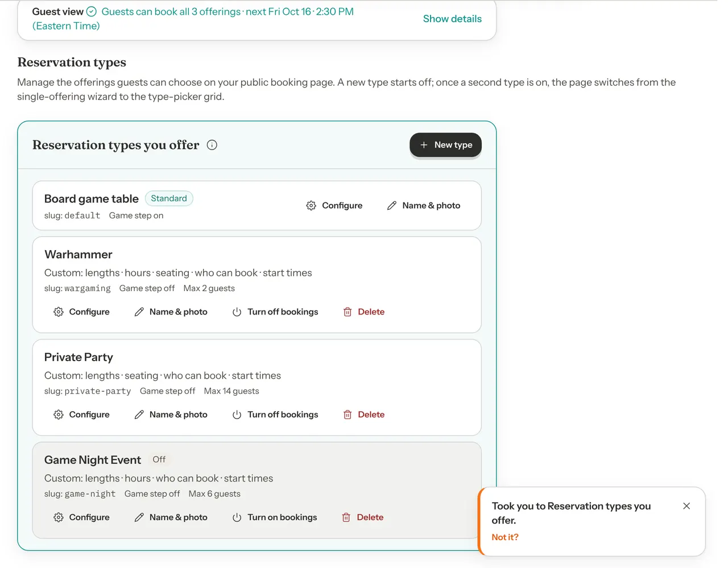Screen dimensions: 728x568
Task: Click the 'Max 6 guests' label
Action: 214,494
